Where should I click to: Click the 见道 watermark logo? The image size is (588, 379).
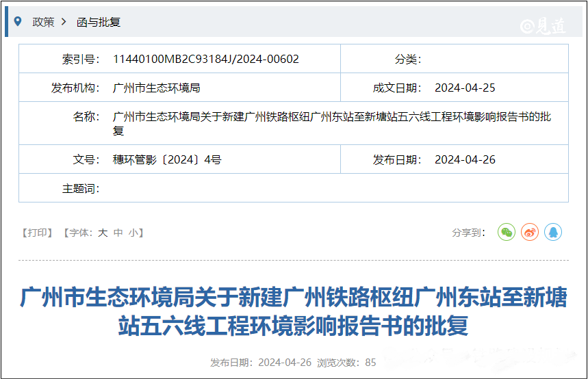tap(543, 25)
